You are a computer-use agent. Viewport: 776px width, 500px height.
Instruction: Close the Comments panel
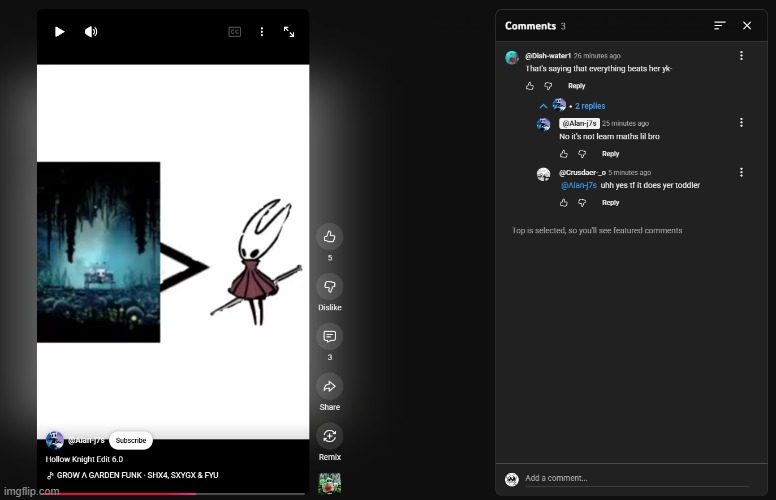(x=747, y=26)
